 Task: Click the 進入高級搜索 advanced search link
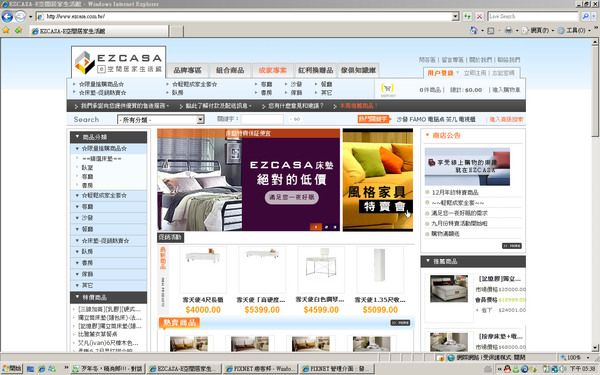[x=506, y=119]
